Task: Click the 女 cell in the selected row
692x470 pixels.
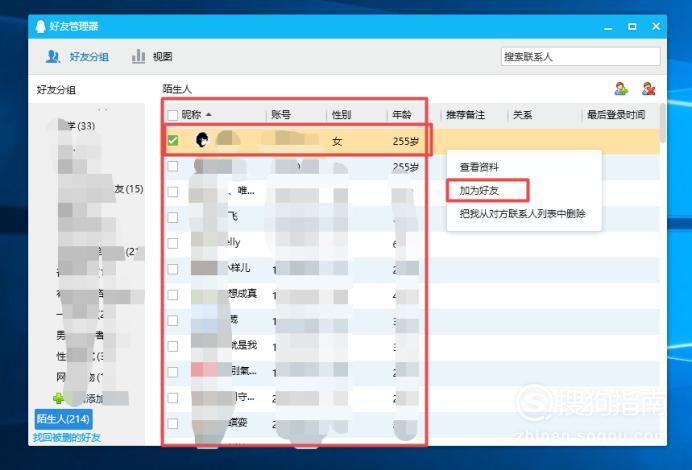Action: [x=337, y=141]
